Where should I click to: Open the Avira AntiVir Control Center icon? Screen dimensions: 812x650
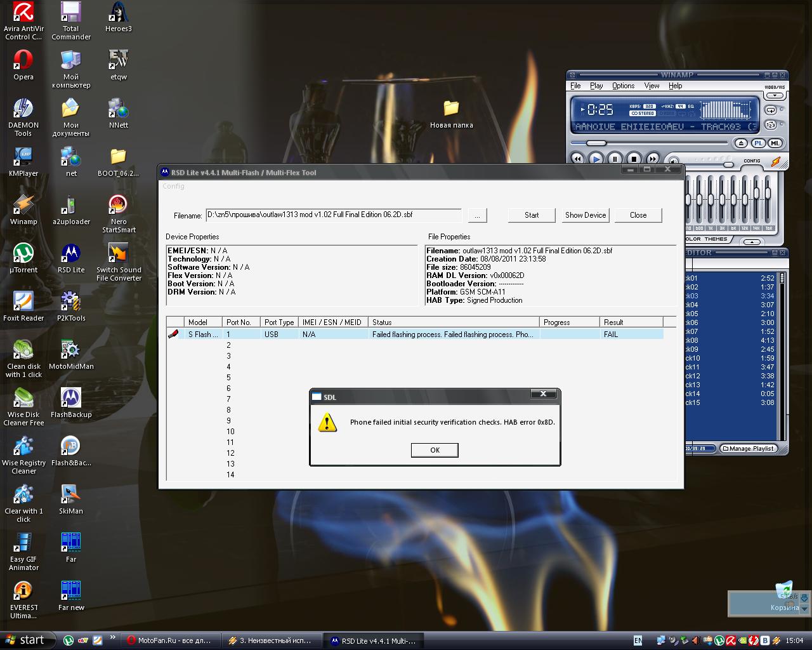[x=23, y=20]
